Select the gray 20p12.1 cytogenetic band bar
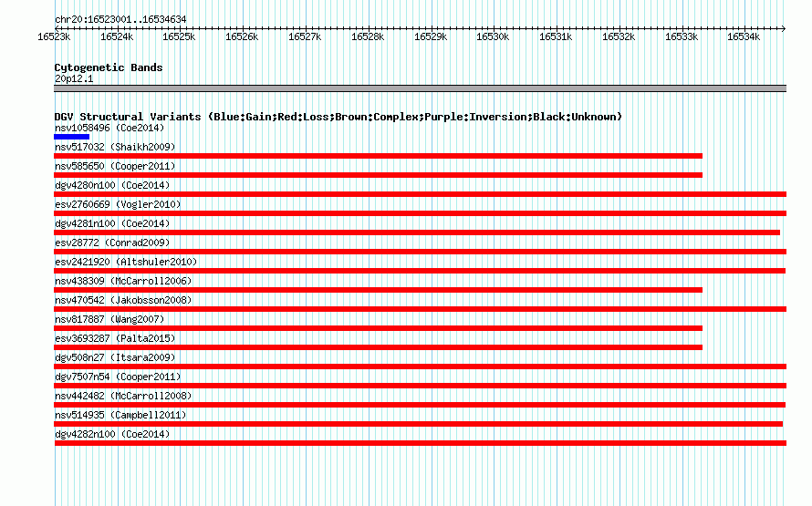Image resolution: width=812 pixels, height=506 pixels. 420,88
